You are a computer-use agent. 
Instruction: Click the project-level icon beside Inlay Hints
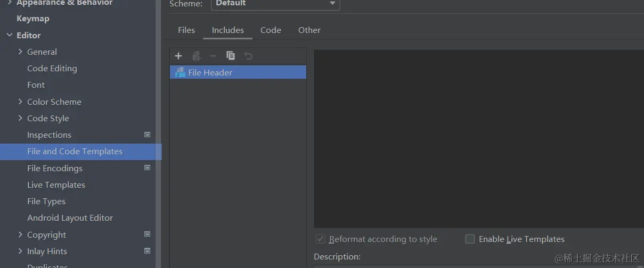(x=148, y=251)
